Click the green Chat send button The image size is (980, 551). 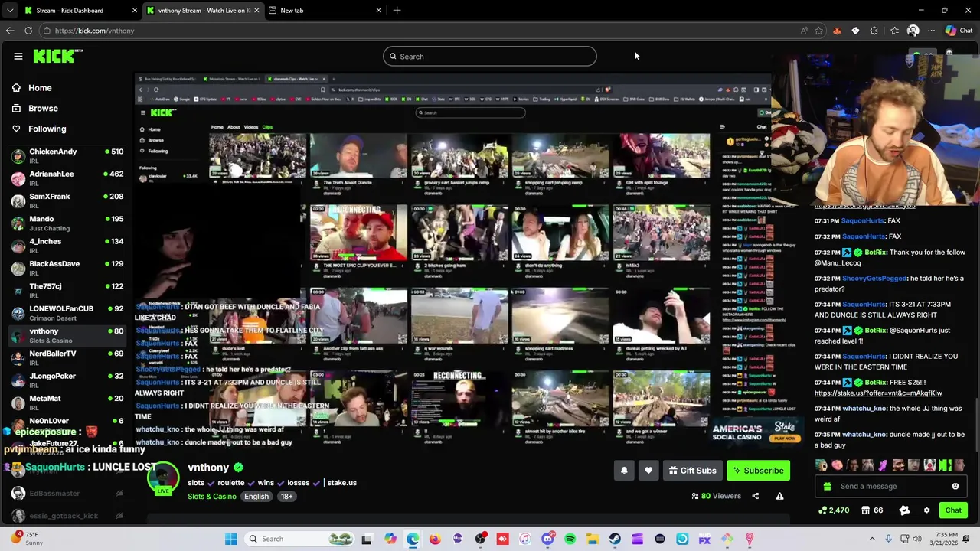click(x=953, y=510)
